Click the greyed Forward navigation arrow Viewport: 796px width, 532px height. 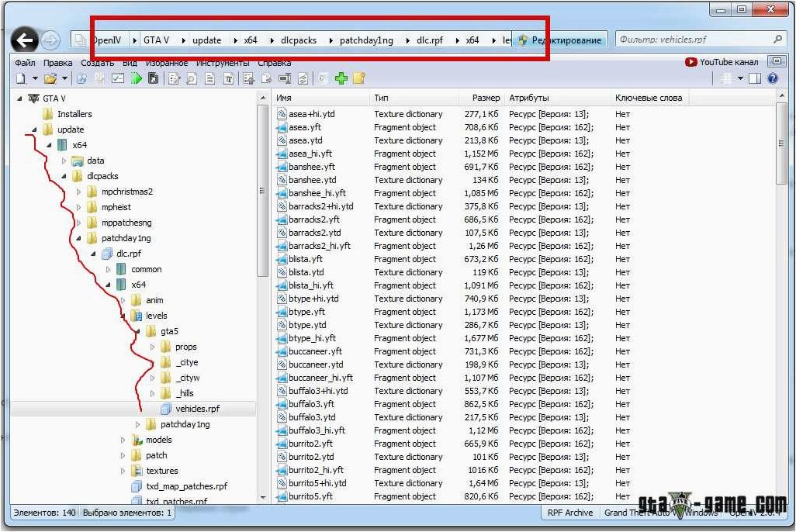coord(50,40)
